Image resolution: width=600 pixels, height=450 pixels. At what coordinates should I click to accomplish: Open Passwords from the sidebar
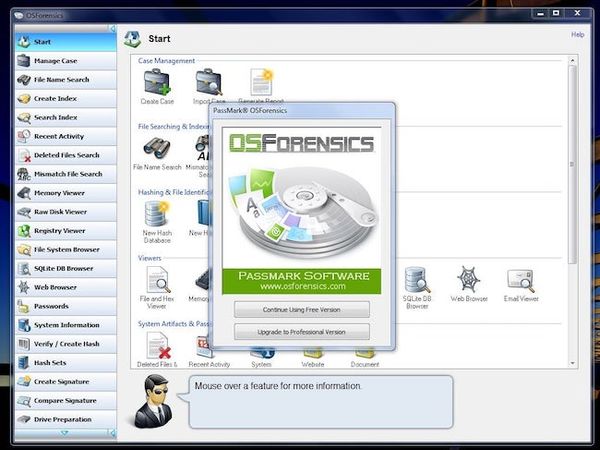(x=66, y=306)
